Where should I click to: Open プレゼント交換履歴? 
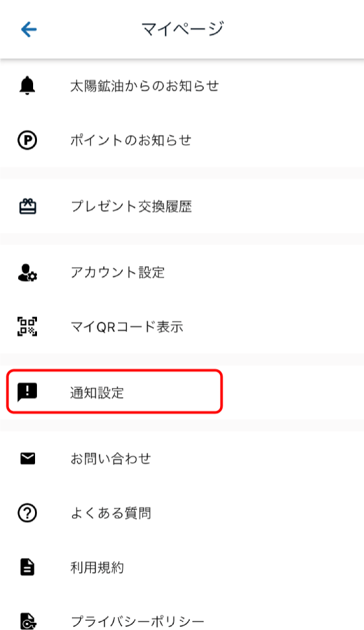click(182, 206)
